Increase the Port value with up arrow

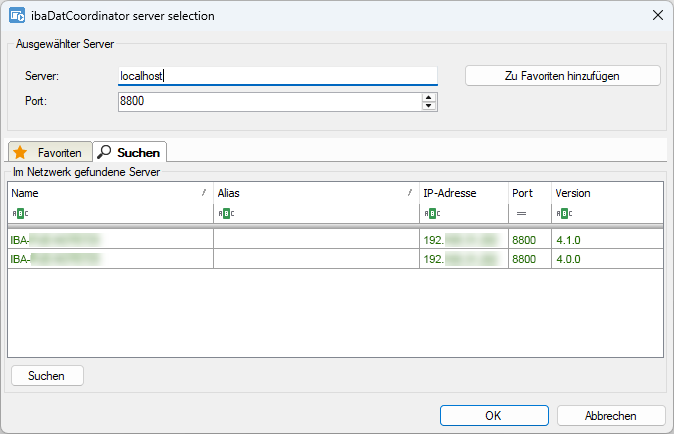429,98
